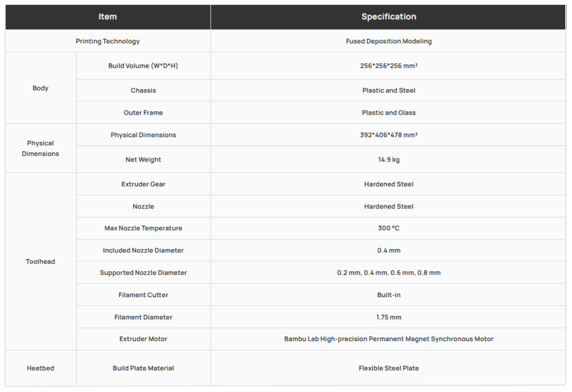Click the Physical Dimensions category cell

click(x=40, y=149)
